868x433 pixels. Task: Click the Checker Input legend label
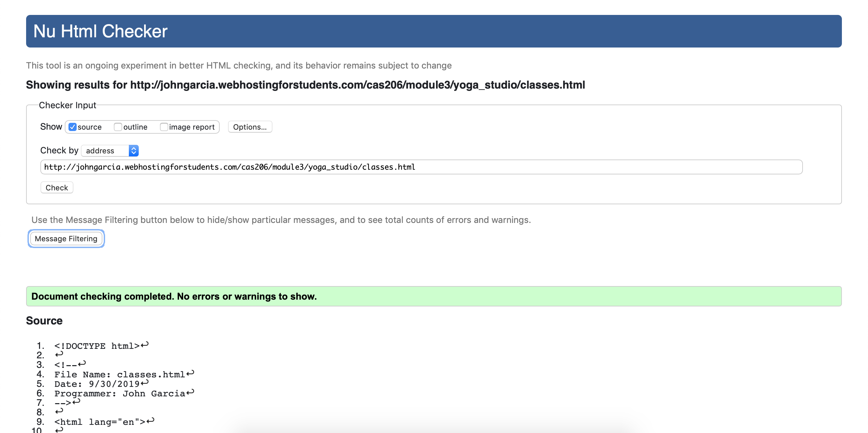67,105
